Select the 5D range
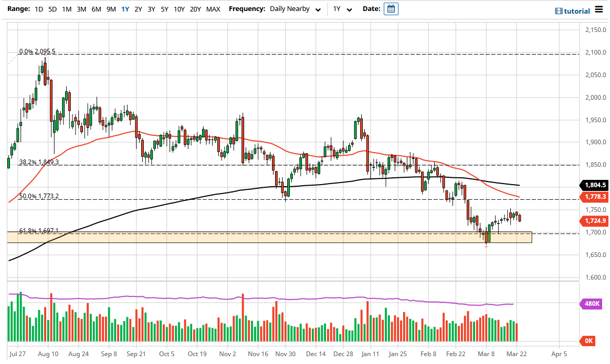The width and height of the screenshot is (610, 364). [x=52, y=9]
